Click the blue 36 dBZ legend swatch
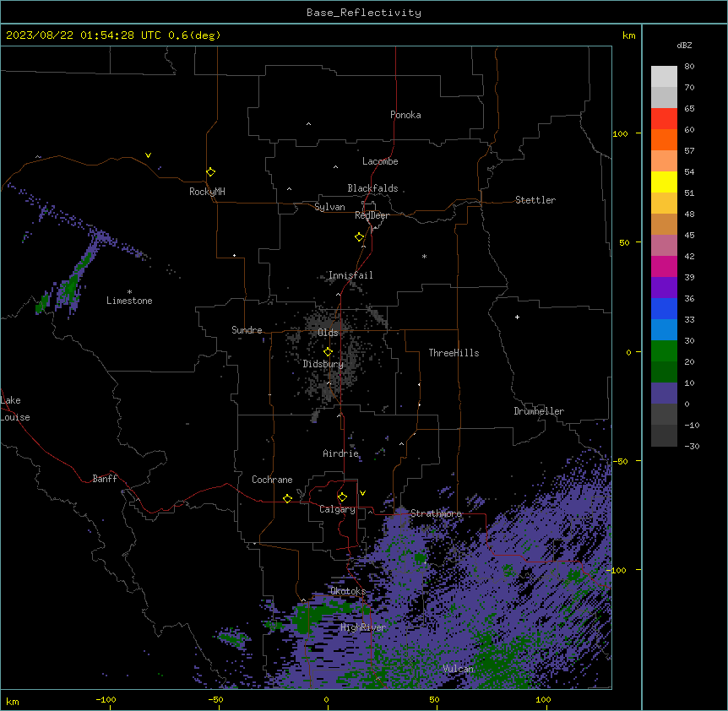The width and height of the screenshot is (728, 711). pyautogui.click(x=664, y=308)
